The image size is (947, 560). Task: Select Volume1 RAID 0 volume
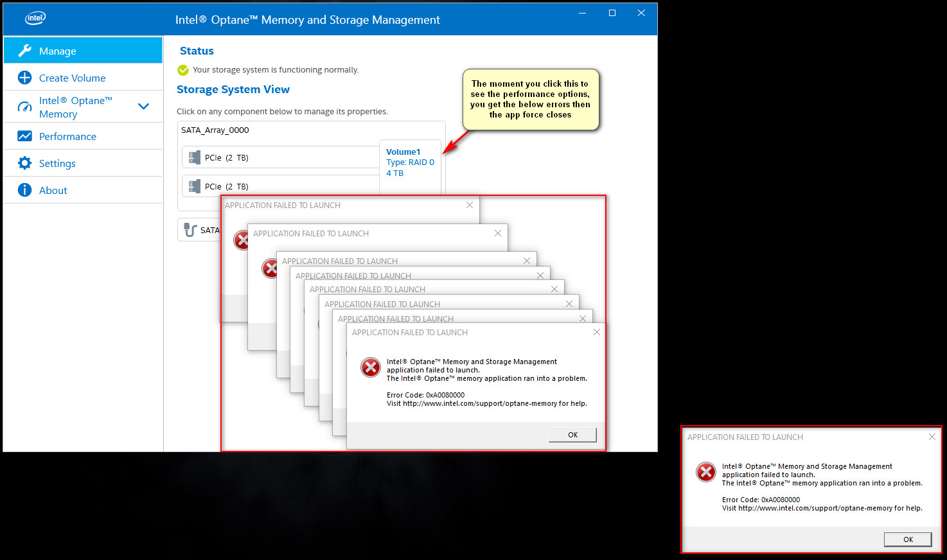tap(410, 166)
